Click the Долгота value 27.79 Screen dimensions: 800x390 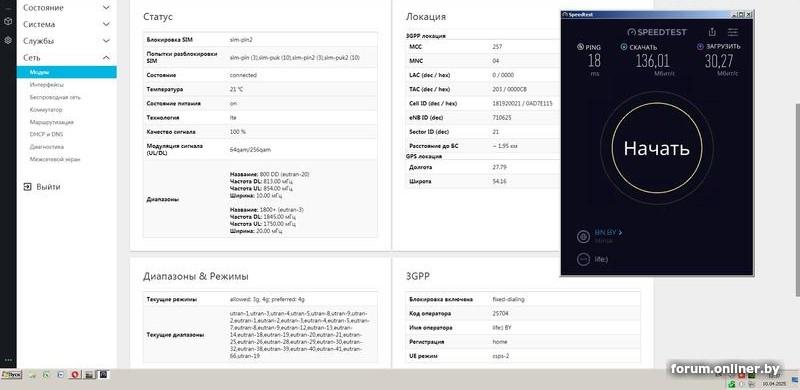(499, 167)
